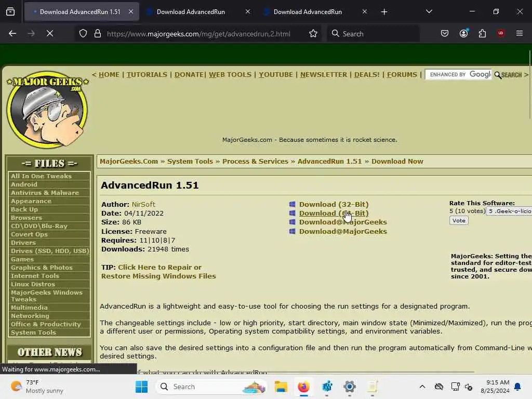532x399 pixels.
Task: Click the MajorGeeks logo image
Action: point(47,110)
